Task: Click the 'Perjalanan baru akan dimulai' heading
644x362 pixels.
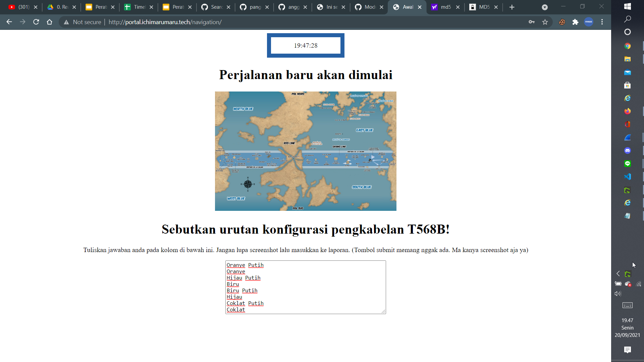Action: coord(306,75)
